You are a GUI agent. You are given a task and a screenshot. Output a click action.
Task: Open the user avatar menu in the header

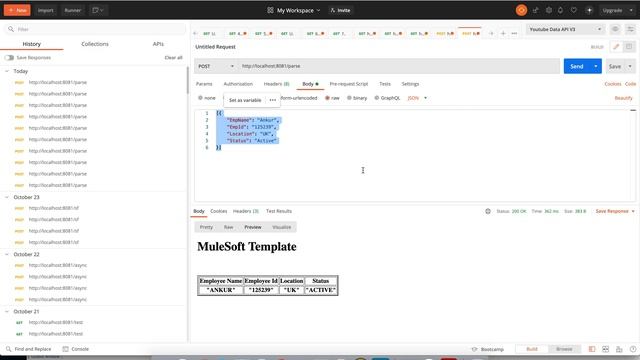(x=589, y=10)
